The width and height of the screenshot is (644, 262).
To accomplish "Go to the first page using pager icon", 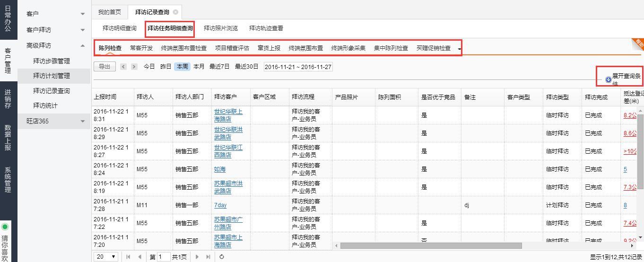I will tap(128, 257).
